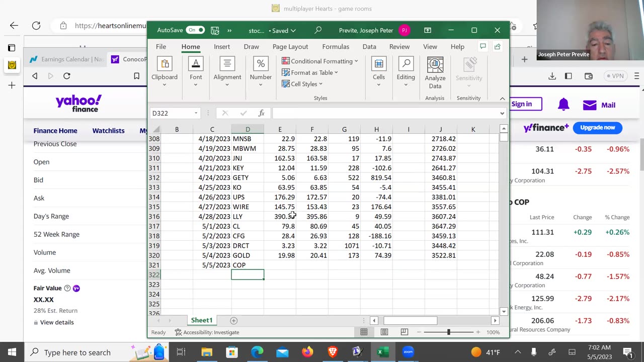The image size is (644, 362).
Task: Switch to the Data tab
Action: [x=369, y=46]
